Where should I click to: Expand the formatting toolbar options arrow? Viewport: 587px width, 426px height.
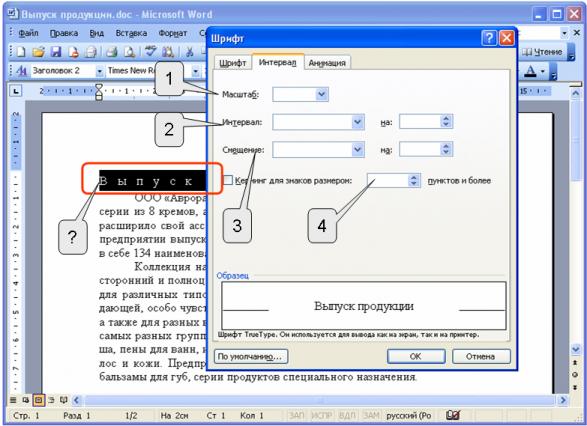[x=554, y=71]
